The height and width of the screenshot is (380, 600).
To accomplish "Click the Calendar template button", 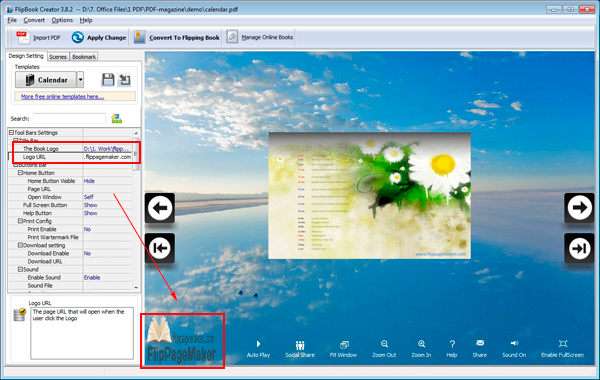I will (46, 80).
